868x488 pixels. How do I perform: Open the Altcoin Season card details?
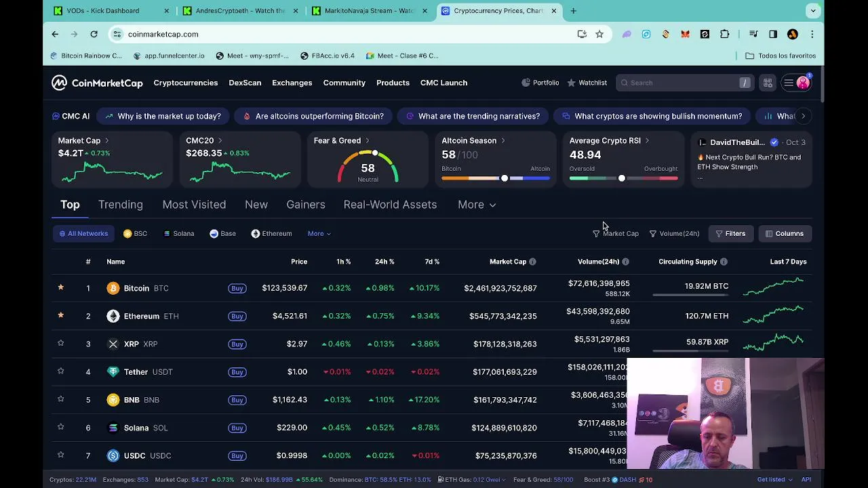point(496,159)
